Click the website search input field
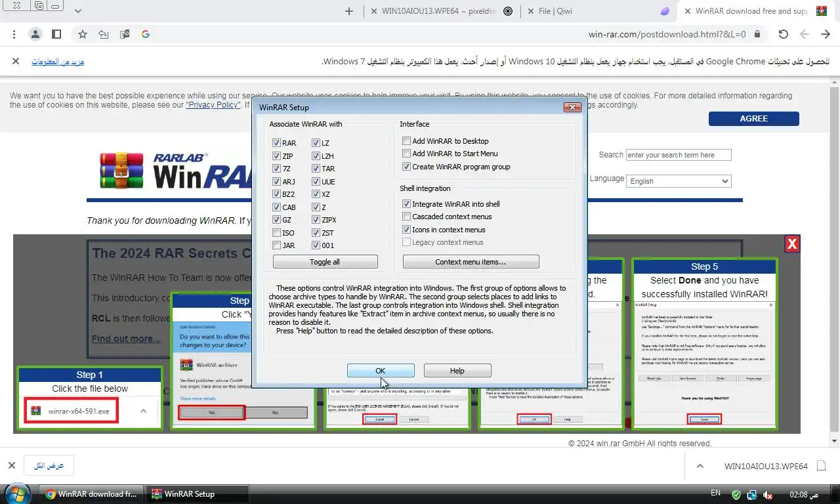 [x=679, y=155]
